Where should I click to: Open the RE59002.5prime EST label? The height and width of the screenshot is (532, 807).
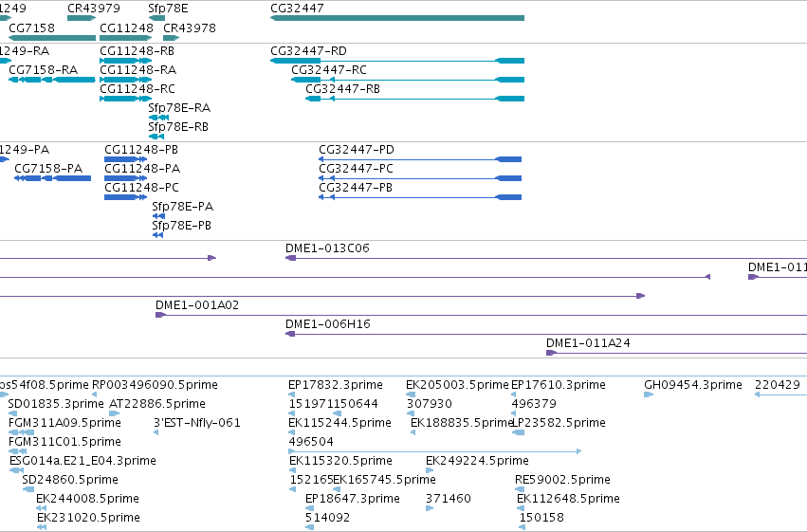click(562, 480)
